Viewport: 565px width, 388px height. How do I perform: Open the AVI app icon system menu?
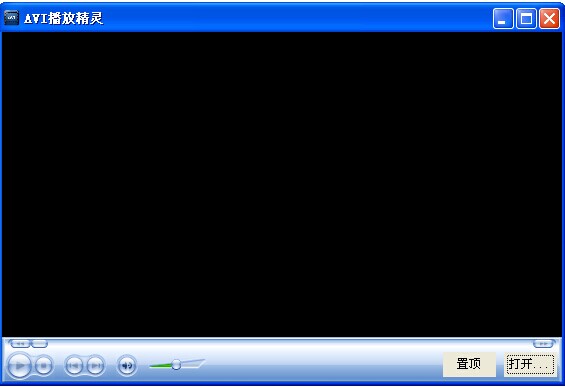11,17
